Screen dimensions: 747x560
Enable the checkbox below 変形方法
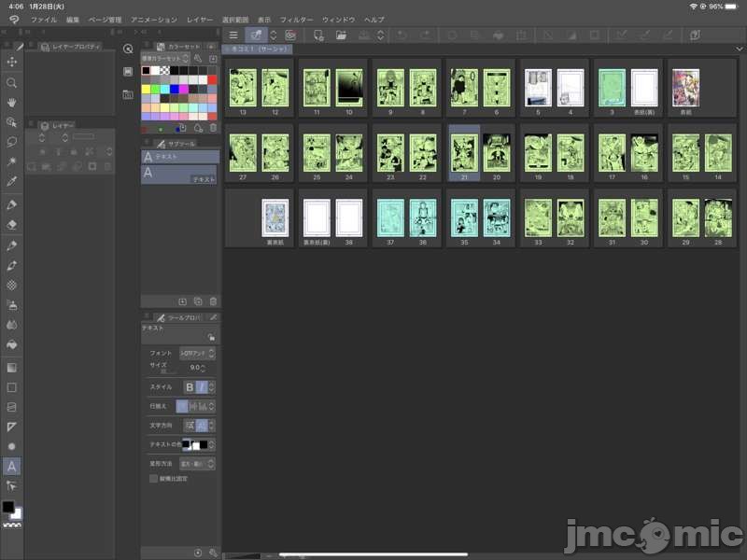[154, 479]
